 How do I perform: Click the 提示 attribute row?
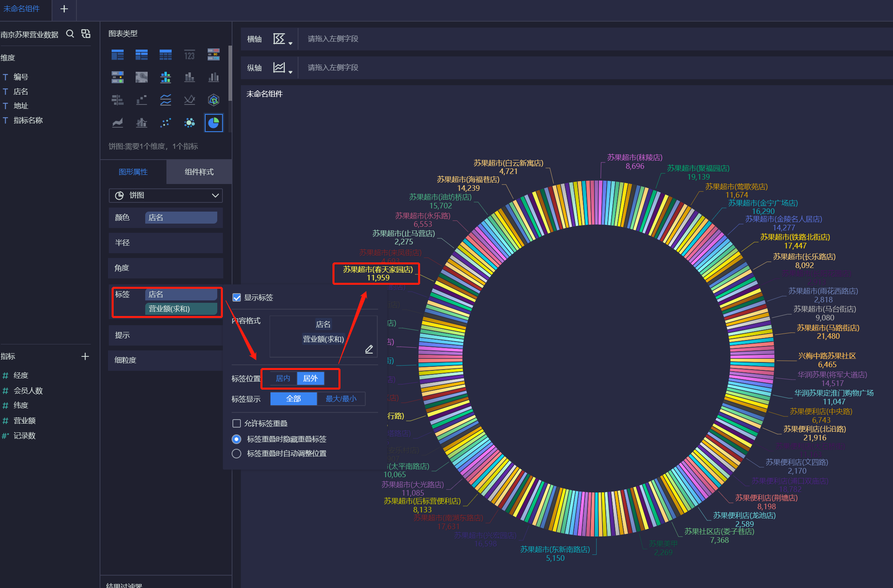[166, 335]
